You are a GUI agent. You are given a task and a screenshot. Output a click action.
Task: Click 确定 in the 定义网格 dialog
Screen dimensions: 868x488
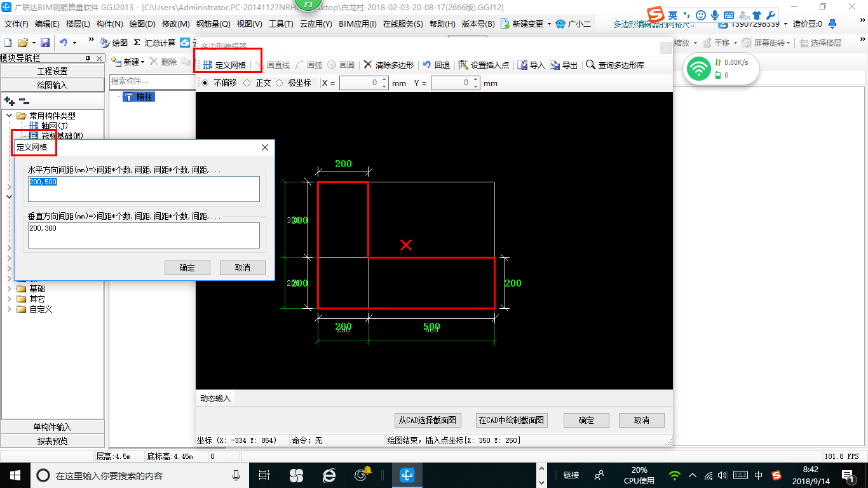(187, 268)
